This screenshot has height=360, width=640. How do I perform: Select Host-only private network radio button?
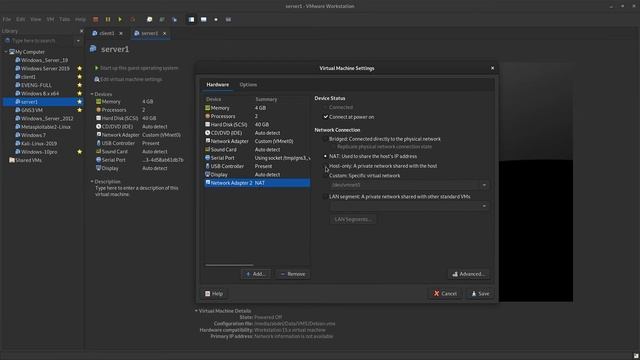coord(325,166)
